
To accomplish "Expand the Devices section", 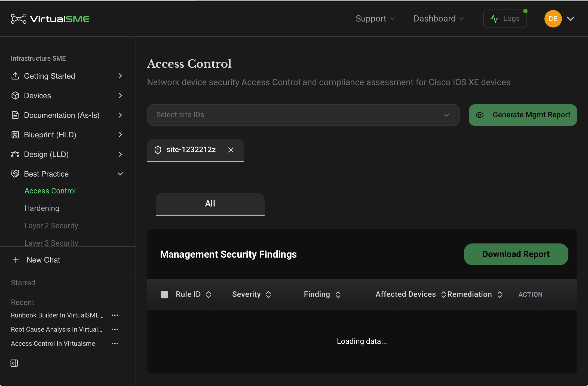I will pos(120,95).
